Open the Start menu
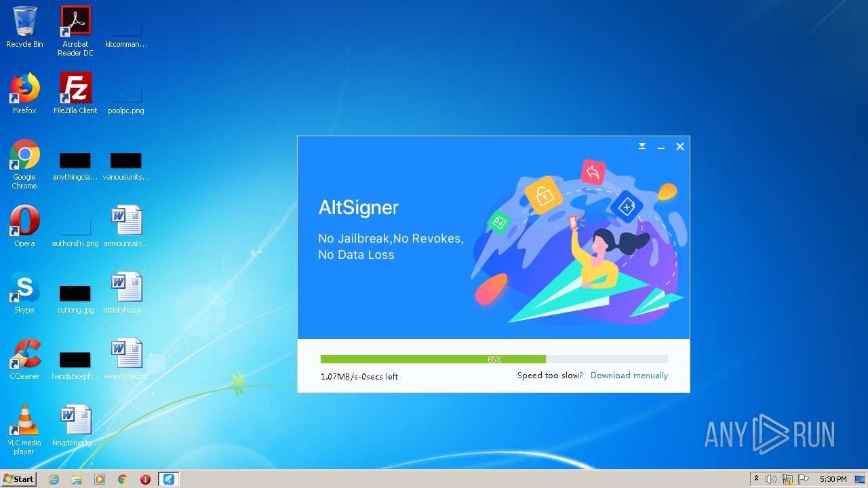868x488 pixels. pos(18,479)
